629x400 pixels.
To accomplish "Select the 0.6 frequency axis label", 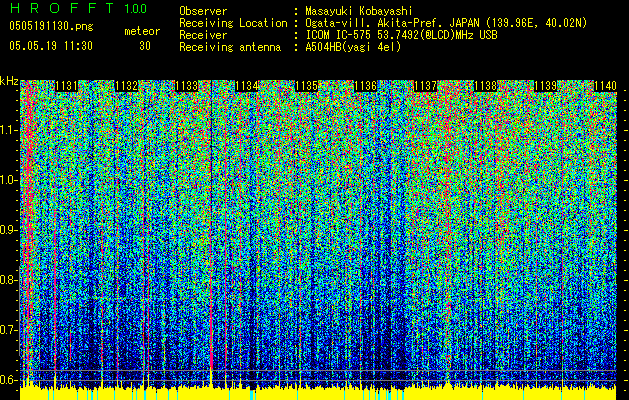I will (x=9, y=379).
